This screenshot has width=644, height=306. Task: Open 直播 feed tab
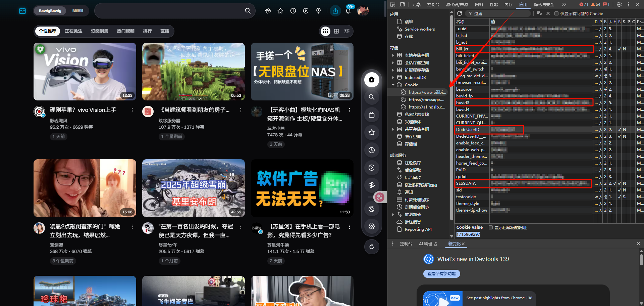coord(165,31)
